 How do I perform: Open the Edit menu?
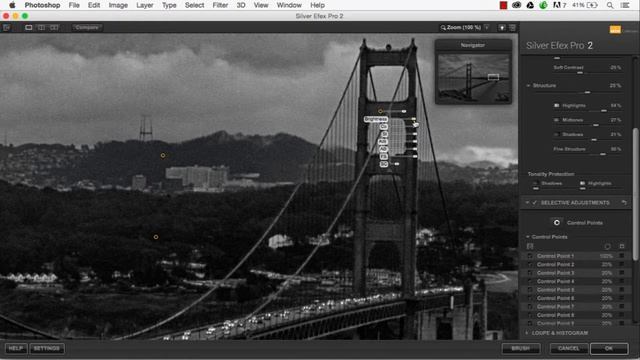click(94, 5)
